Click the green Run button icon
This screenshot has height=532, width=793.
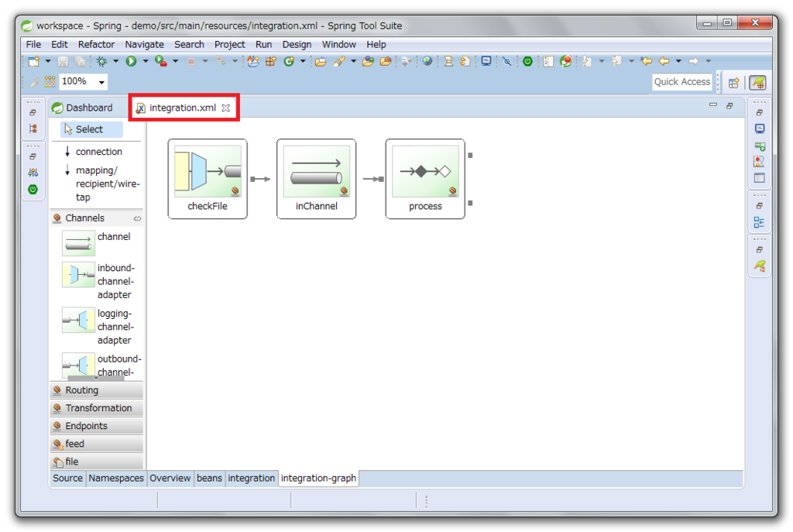[131, 61]
